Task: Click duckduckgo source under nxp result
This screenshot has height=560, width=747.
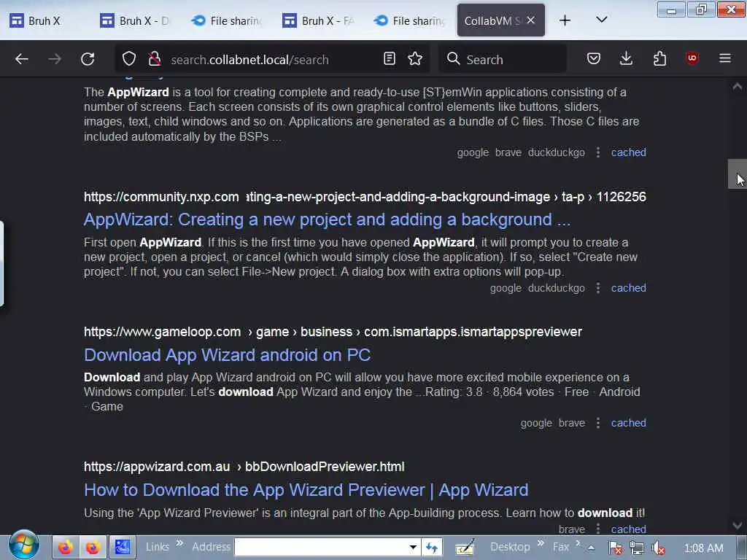Action: pyautogui.click(x=557, y=288)
